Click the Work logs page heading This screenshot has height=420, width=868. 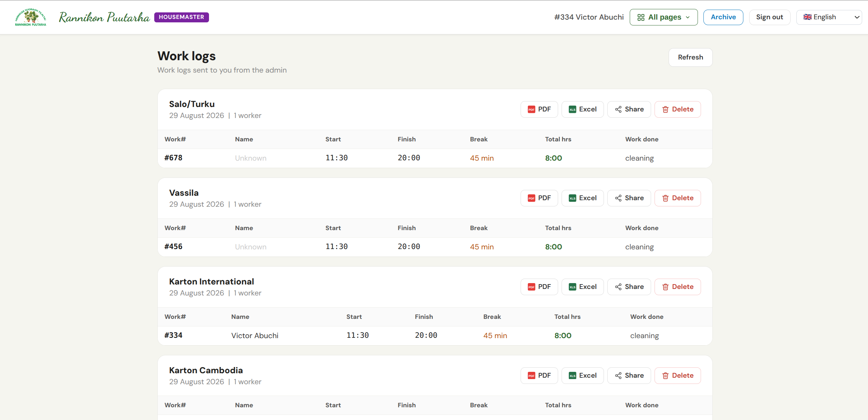pos(187,56)
